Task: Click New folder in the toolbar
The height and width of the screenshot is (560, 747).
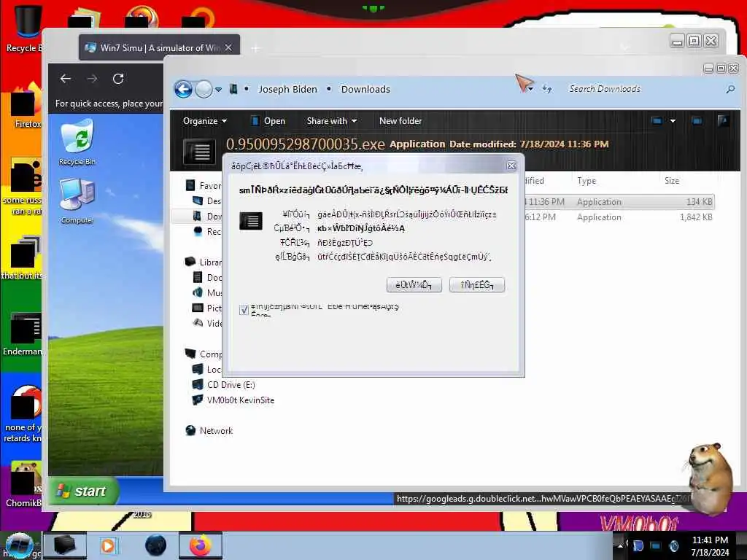Action: [400, 121]
